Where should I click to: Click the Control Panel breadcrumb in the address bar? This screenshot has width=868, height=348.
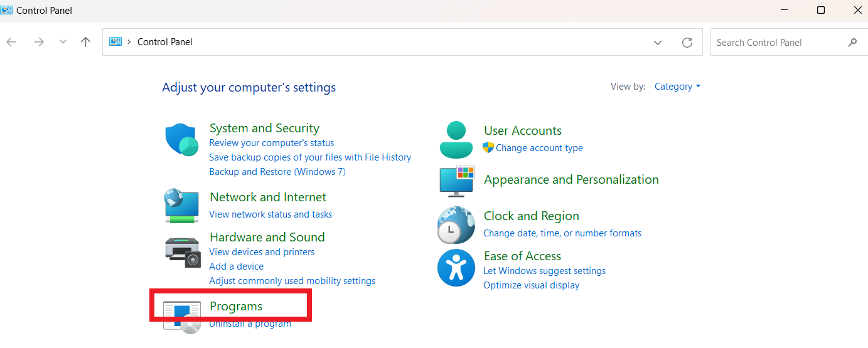(x=165, y=42)
